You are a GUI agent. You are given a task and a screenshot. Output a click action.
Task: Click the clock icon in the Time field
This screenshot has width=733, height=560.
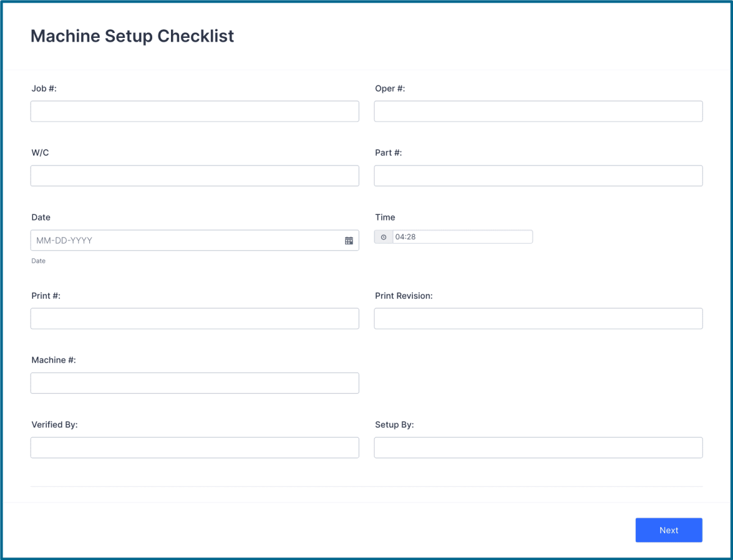pyautogui.click(x=383, y=236)
